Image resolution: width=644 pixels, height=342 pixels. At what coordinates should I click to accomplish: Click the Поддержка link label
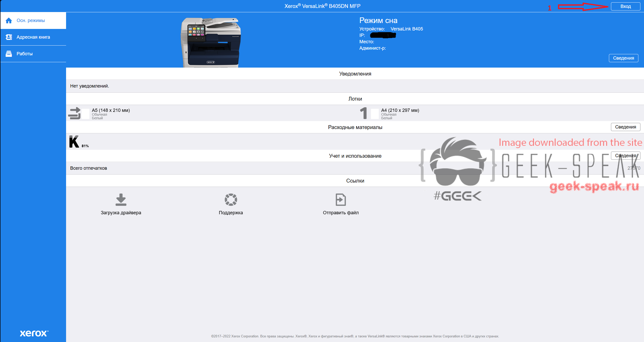231,213
